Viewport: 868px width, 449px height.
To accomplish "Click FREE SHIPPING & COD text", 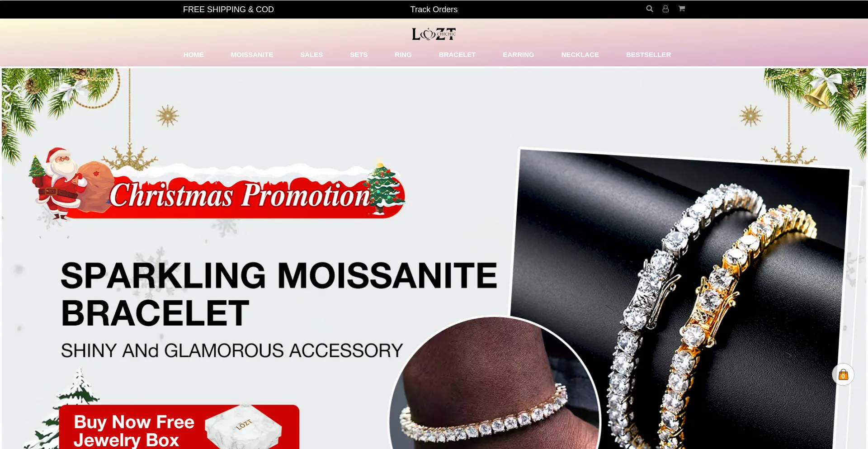I will coord(228,9).
